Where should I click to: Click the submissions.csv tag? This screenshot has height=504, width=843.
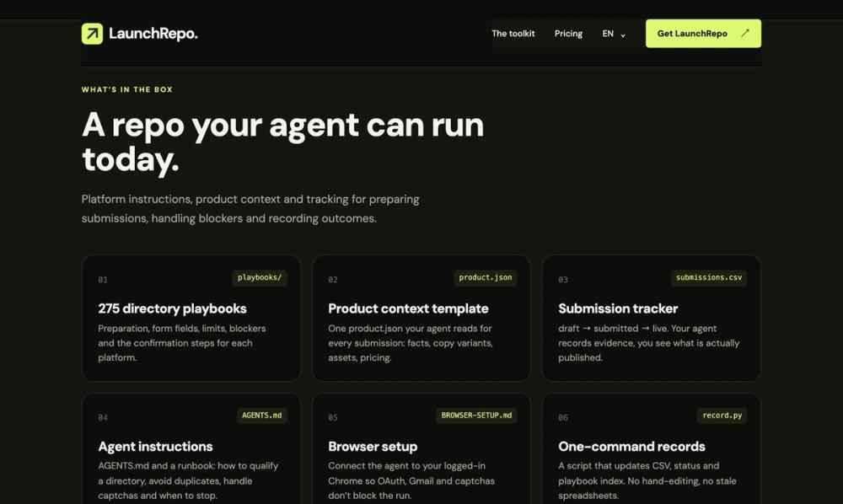pos(709,277)
